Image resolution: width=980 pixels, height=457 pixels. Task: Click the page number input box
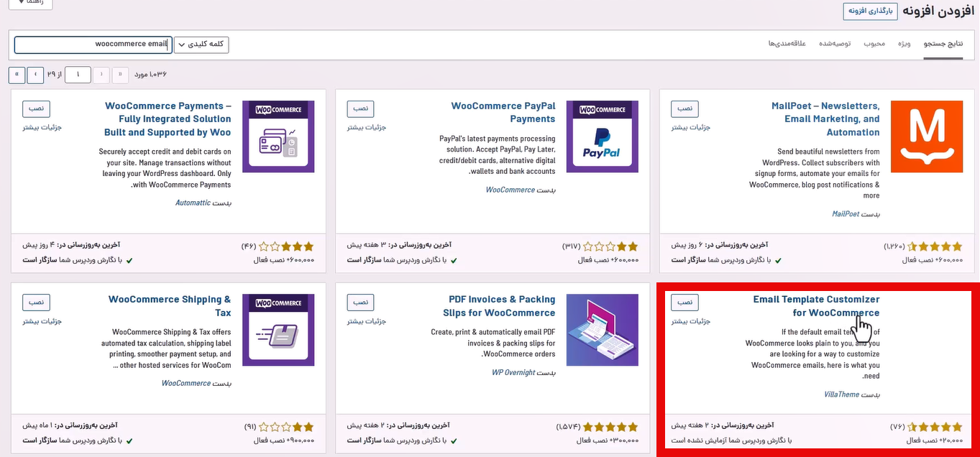point(77,74)
